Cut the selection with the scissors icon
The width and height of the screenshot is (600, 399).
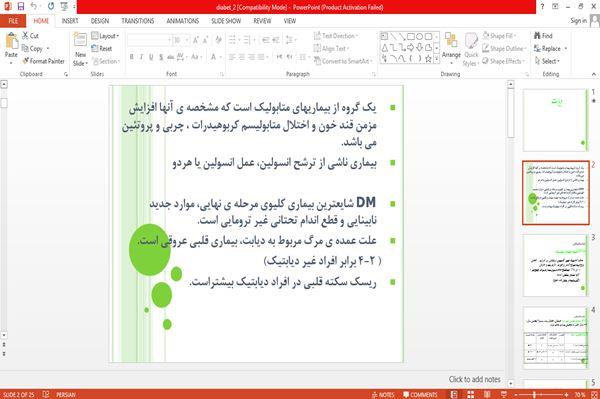[x=25, y=36]
